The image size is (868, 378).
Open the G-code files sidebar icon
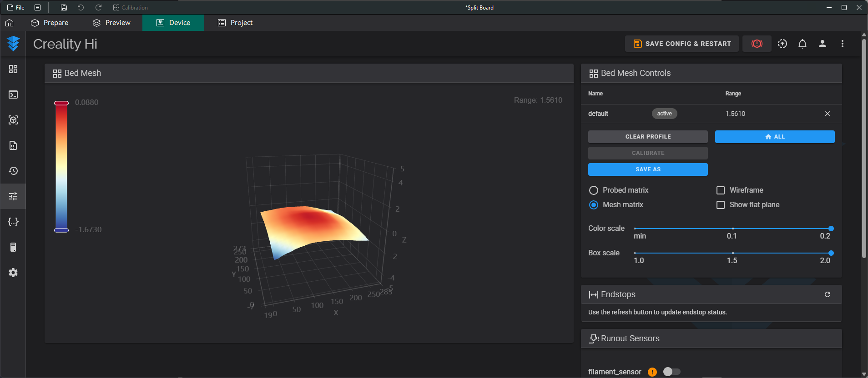(13, 145)
